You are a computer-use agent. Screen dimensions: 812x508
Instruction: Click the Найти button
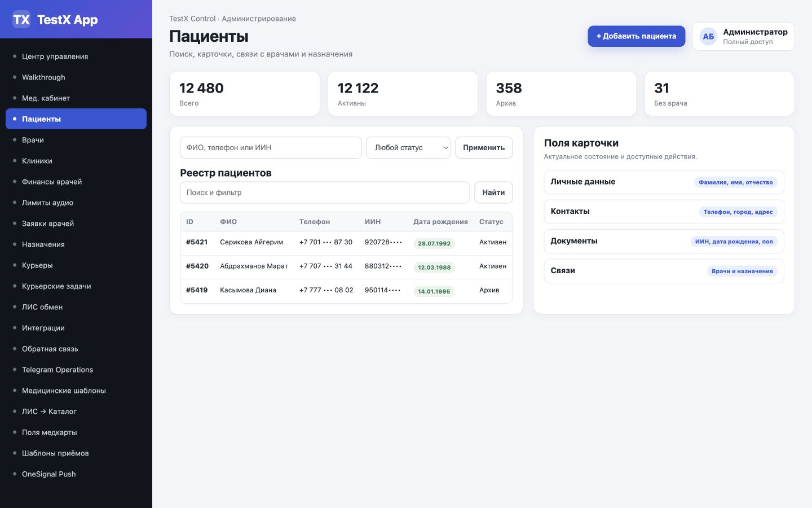click(x=493, y=192)
